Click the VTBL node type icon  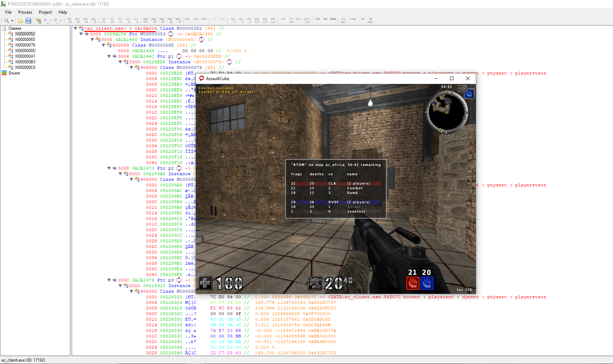click(x=353, y=20)
